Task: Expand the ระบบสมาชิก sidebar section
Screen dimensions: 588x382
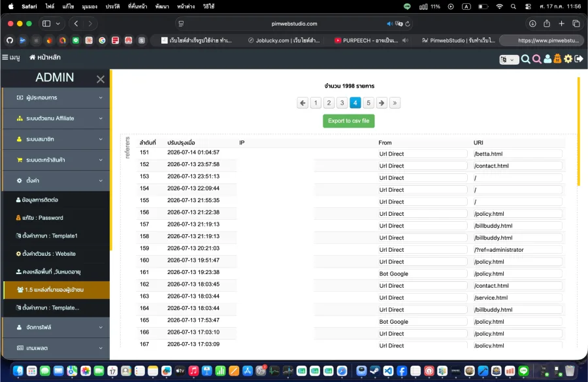Action: (56, 139)
